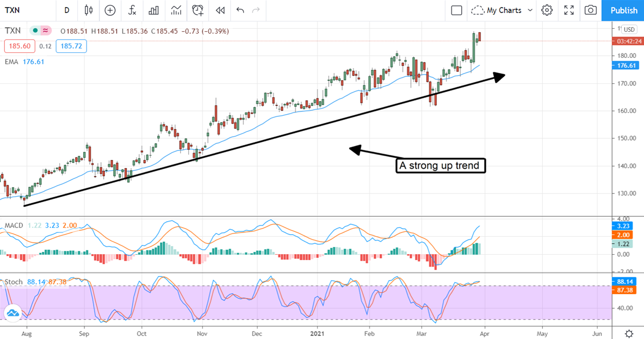This screenshot has width=644, height=339.
Task: Change the D timeframe interval
Action: [x=67, y=10]
